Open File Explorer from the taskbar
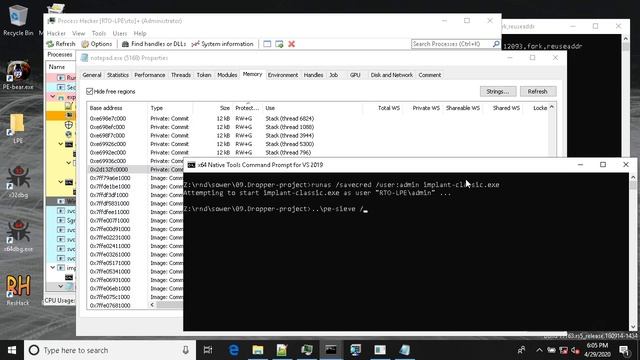This screenshot has width=640, height=360. 258,350
